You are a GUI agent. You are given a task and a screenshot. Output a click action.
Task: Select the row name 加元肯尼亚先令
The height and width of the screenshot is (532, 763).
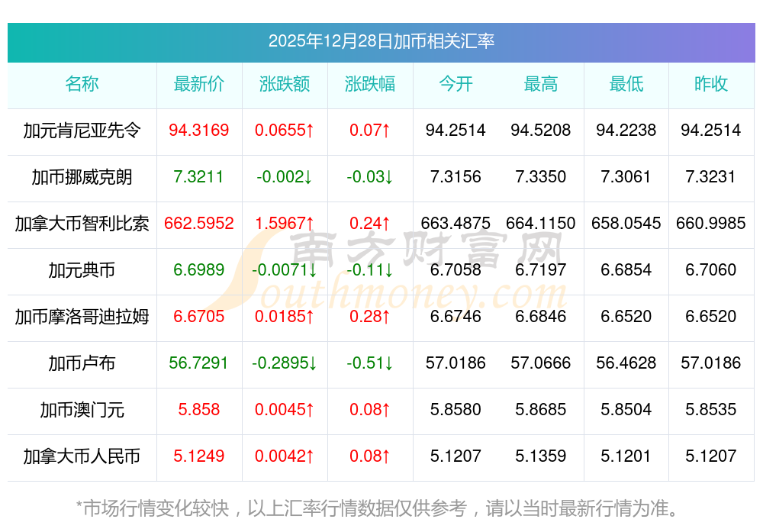[82, 131]
